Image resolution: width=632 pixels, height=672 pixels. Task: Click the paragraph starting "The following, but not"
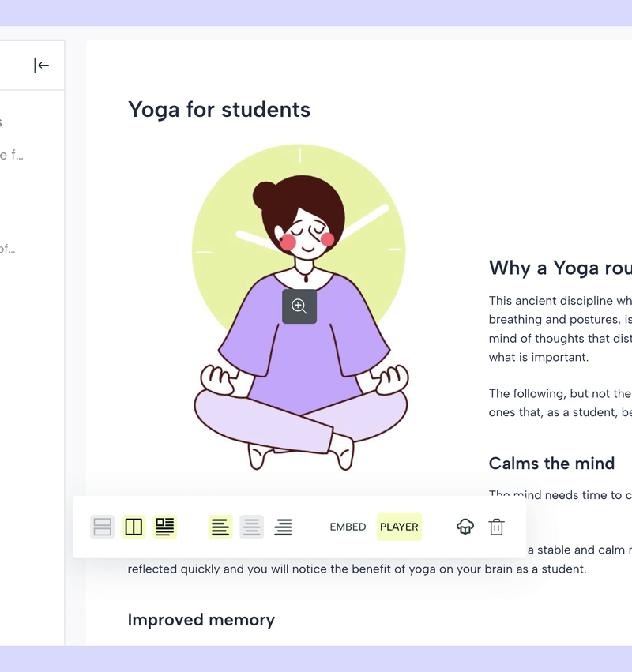click(x=560, y=403)
